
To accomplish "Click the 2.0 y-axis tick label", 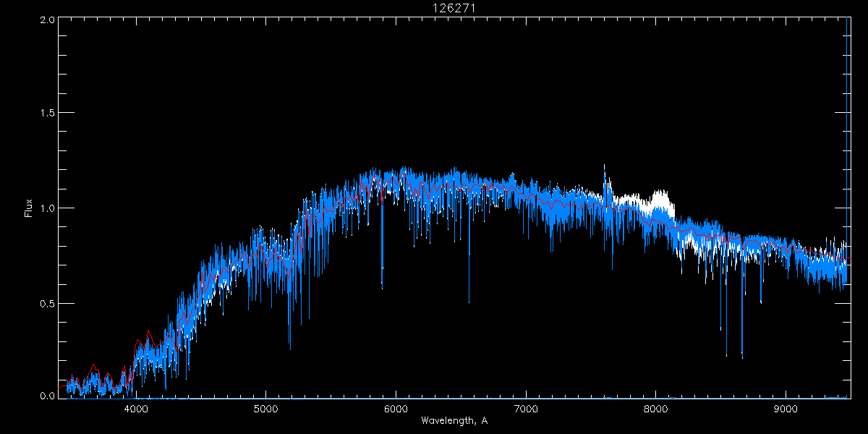I will [x=46, y=20].
